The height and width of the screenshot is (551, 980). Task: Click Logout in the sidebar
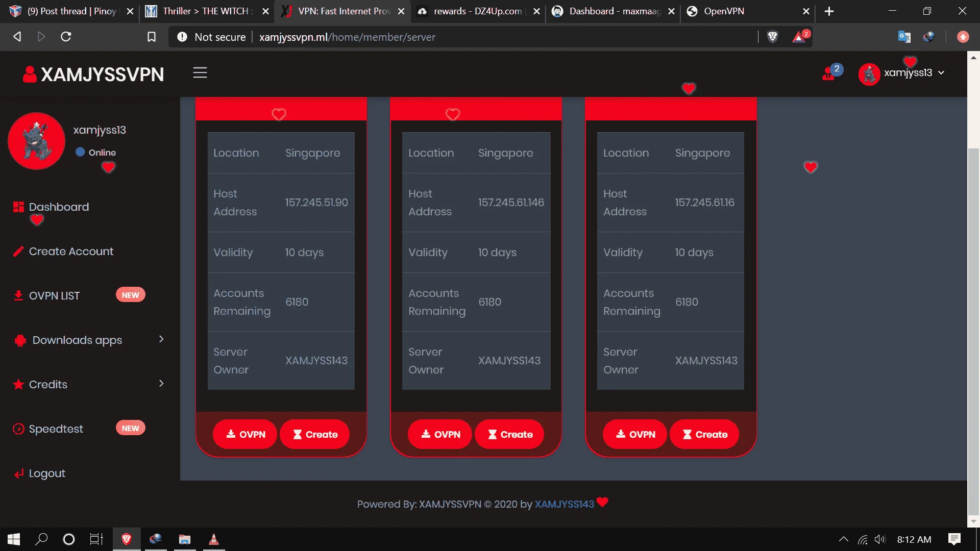coord(47,473)
